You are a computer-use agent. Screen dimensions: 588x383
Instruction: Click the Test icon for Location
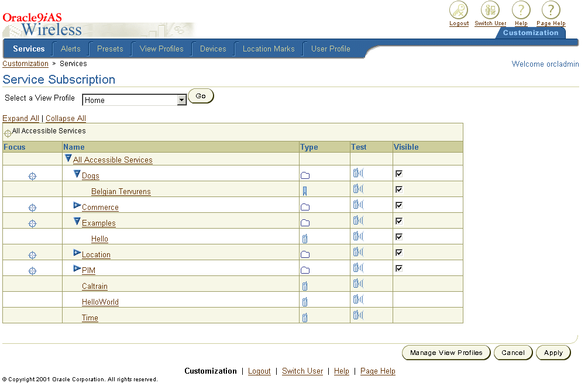pyautogui.click(x=358, y=252)
